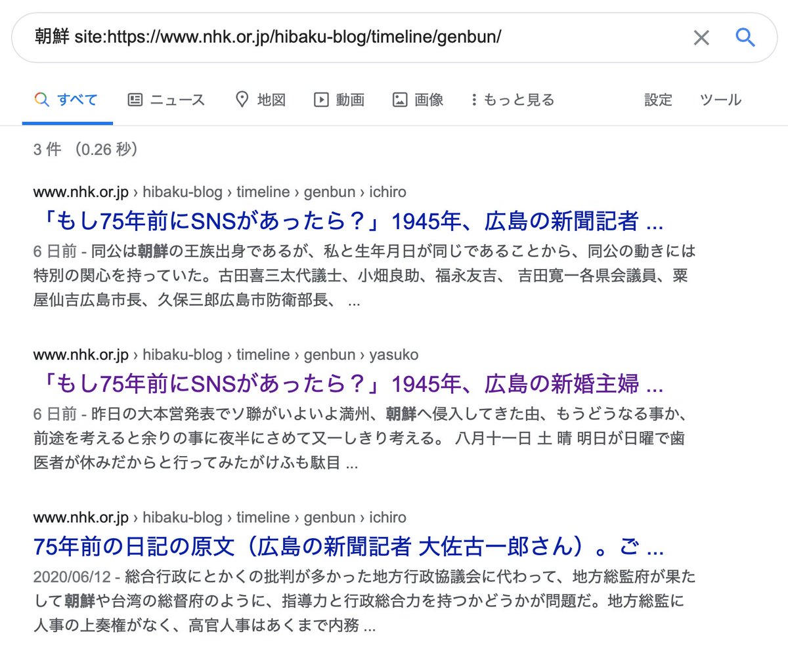
Task: Click the 3 件 (0.26 秒) result count
Action: coord(85,150)
